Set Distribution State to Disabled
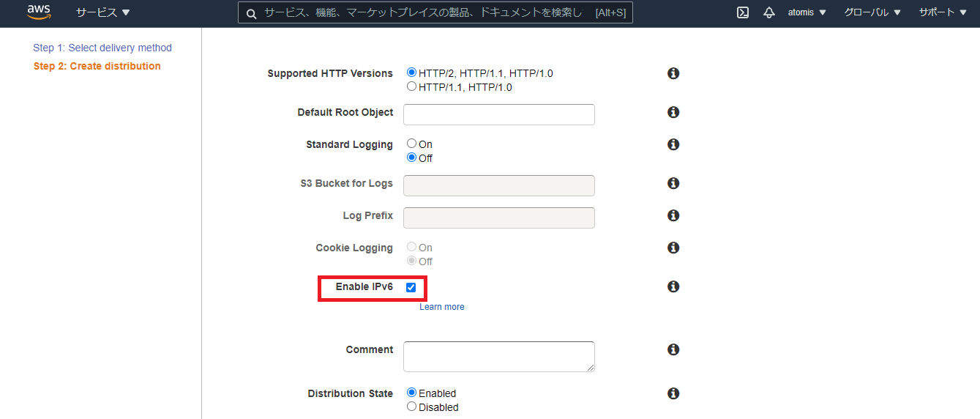The height and width of the screenshot is (419, 980). point(411,407)
